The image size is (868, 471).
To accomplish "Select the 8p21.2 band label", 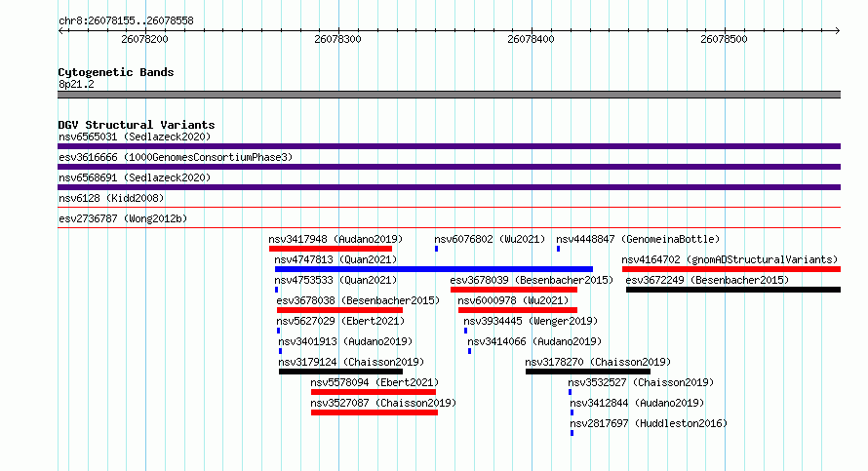I will 76,84.
